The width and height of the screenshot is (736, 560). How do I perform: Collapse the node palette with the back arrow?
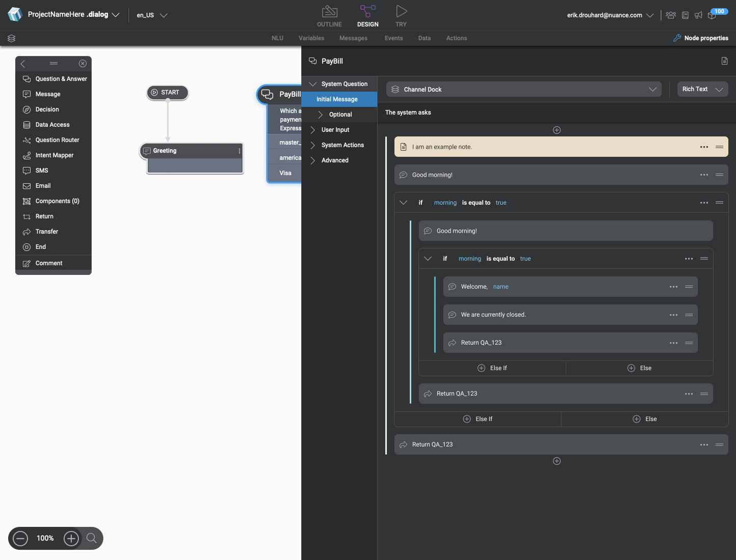[x=23, y=64]
